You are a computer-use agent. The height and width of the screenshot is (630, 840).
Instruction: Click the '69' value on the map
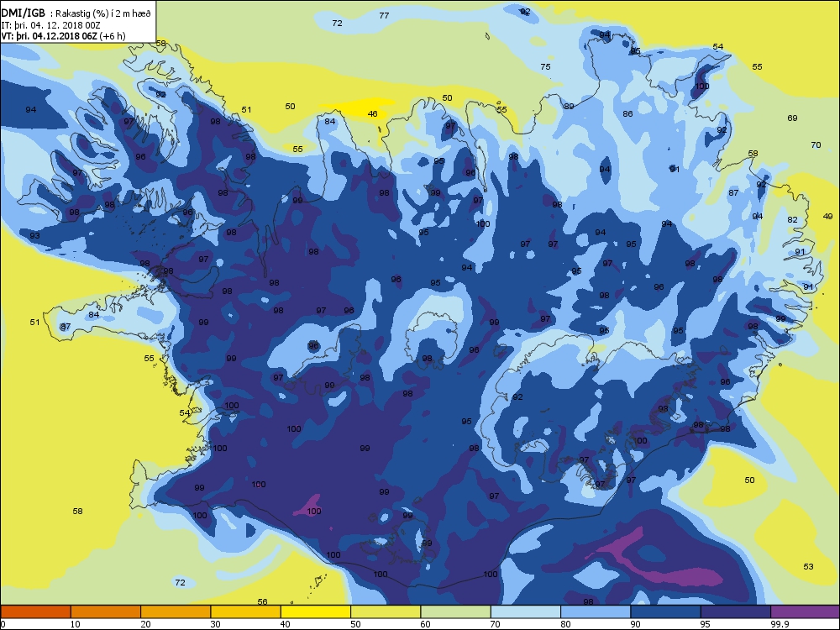(x=792, y=118)
